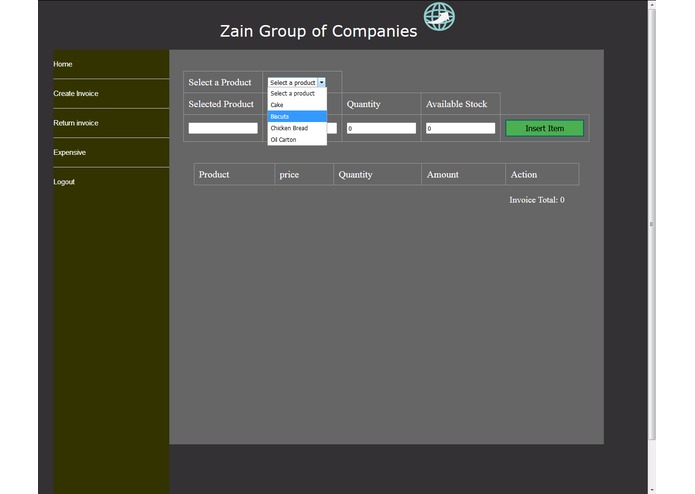Select Oil Carton from the list
This screenshot has width=695, height=494.
point(297,140)
